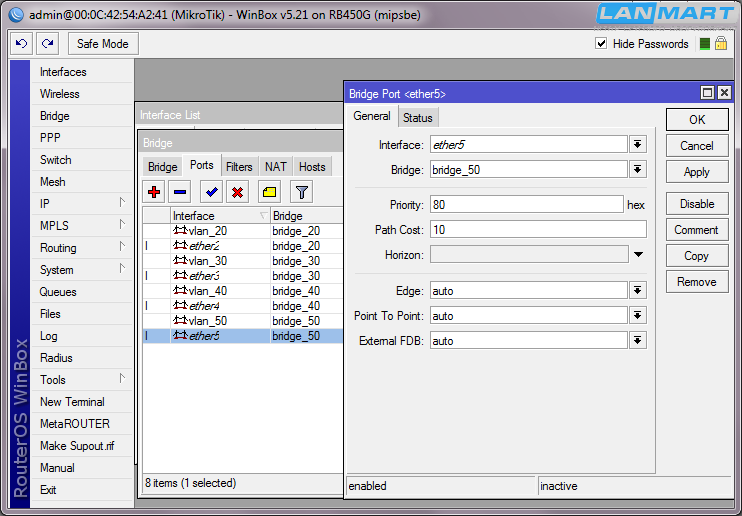Click the port icon beside vlan_30
742x516 pixels.
coord(180,260)
